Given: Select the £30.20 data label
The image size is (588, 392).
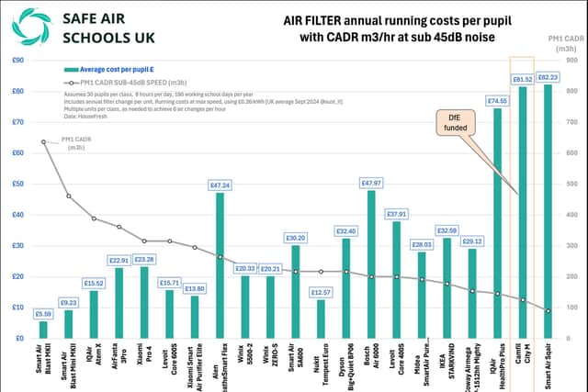Looking at the screenshot, I should tap(296, 238).
